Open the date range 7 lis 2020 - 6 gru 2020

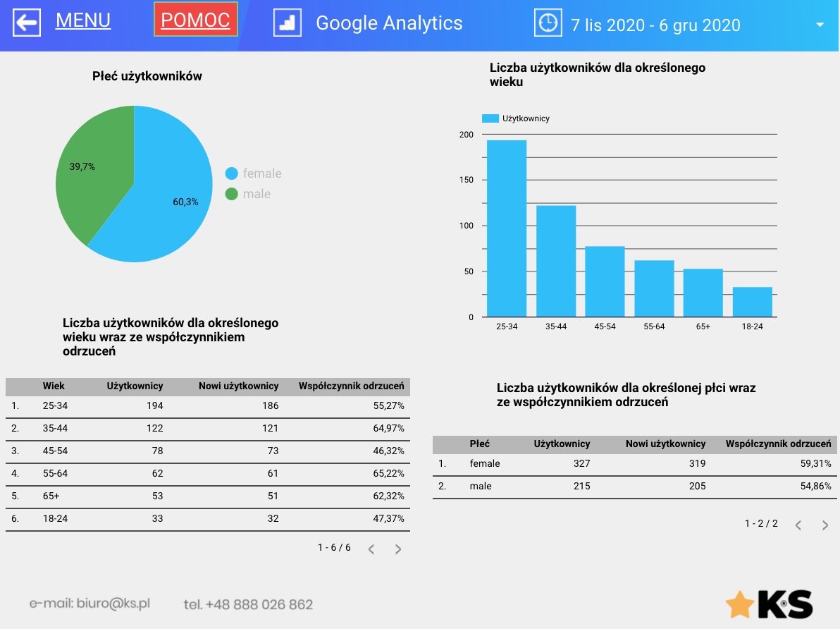point(655,25)
